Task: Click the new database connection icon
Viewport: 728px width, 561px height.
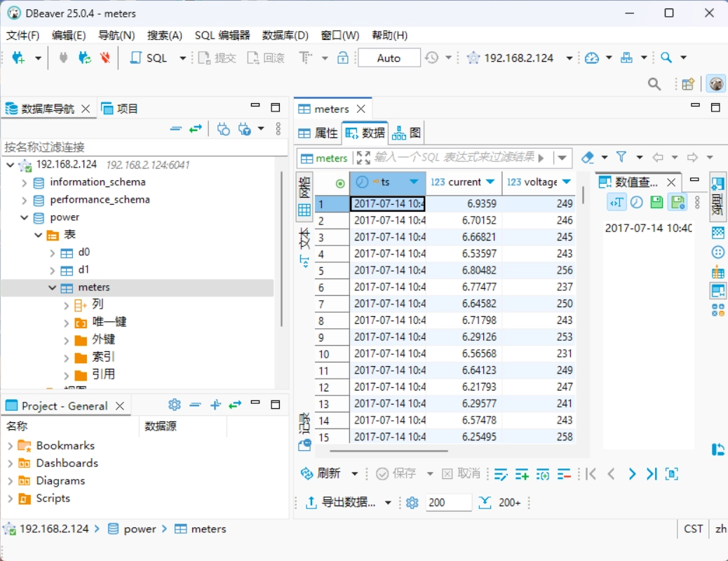Action: (18, 58)
